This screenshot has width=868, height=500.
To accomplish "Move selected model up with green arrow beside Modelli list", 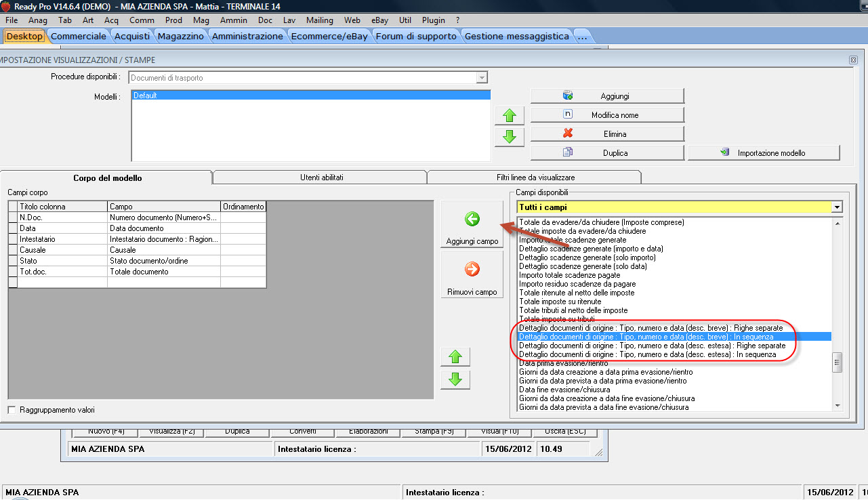I will (x=510, y=116).
